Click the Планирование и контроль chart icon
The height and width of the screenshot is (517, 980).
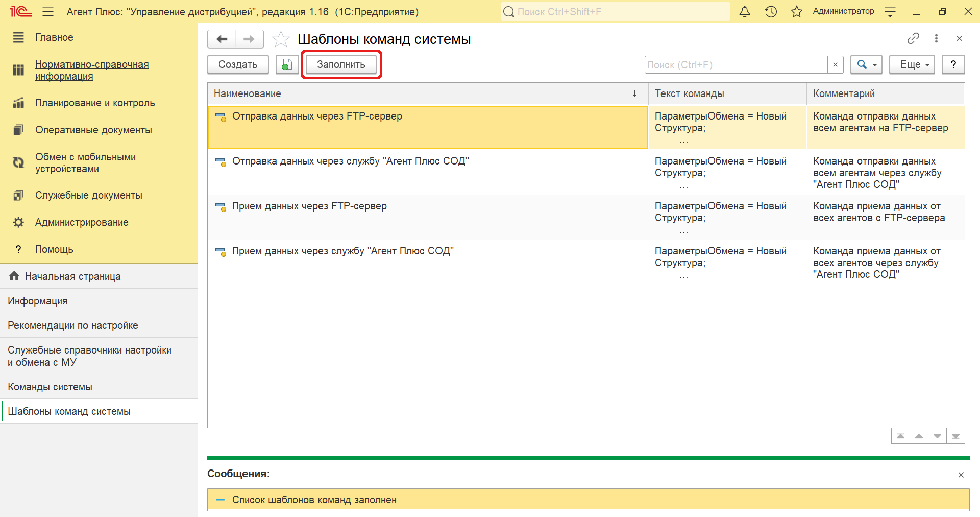(x=18, y=103)
